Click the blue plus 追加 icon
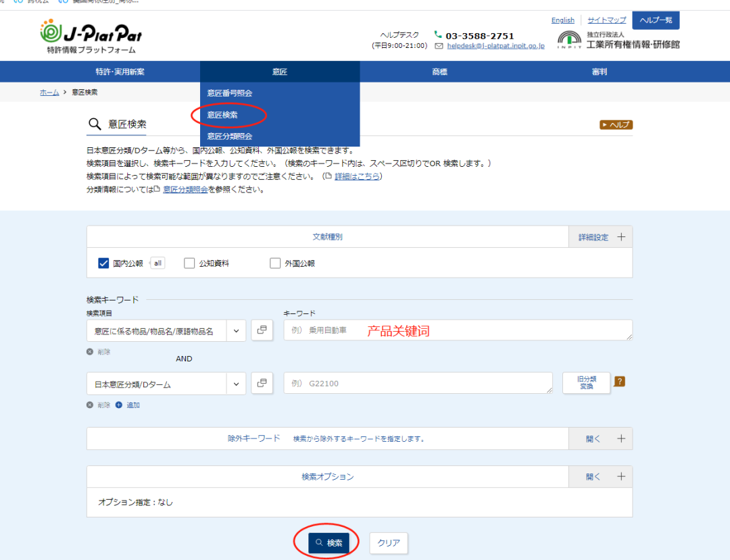The width and height of the screenshot is (730, 560). [x=119, y=405]
